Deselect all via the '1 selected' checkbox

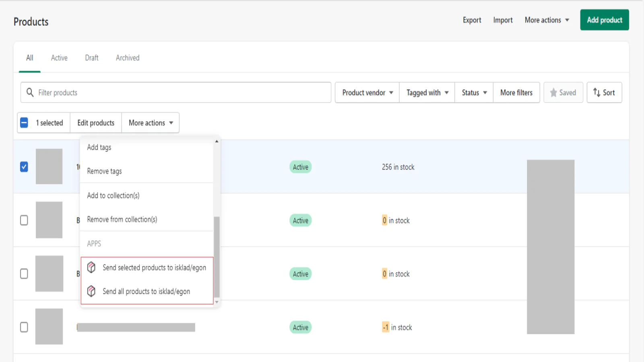point(24,123)
